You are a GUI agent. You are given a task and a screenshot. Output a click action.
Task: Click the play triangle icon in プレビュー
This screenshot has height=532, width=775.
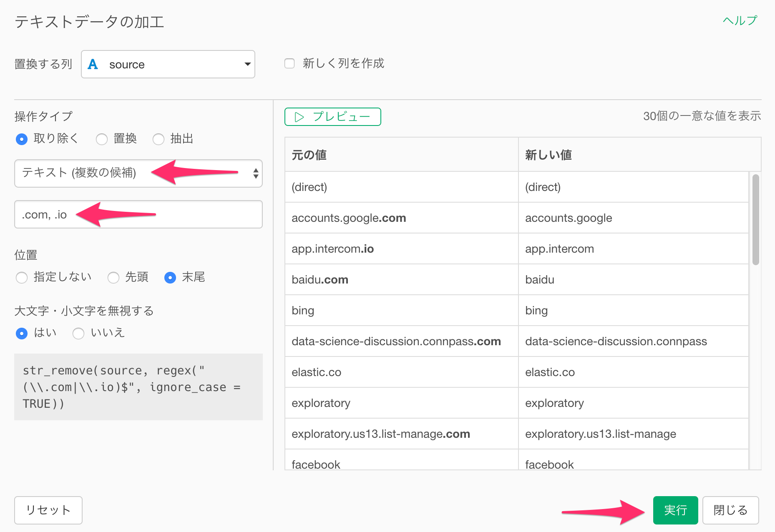[x=299, y=117]
